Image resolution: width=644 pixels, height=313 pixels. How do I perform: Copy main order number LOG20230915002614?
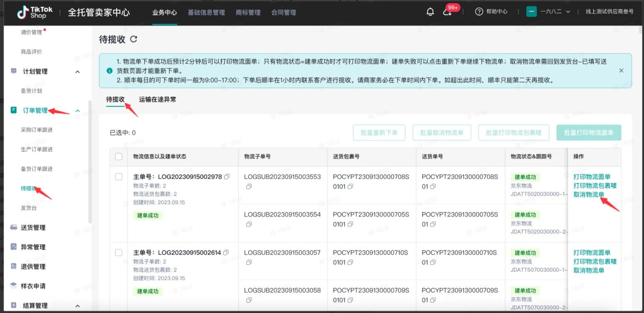coord(226,252)
